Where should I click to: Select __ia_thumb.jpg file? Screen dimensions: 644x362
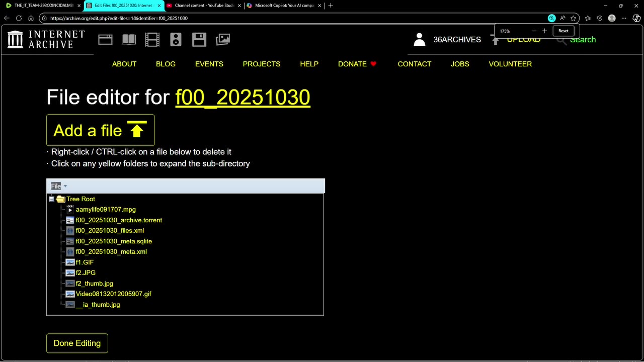[98, 305]
